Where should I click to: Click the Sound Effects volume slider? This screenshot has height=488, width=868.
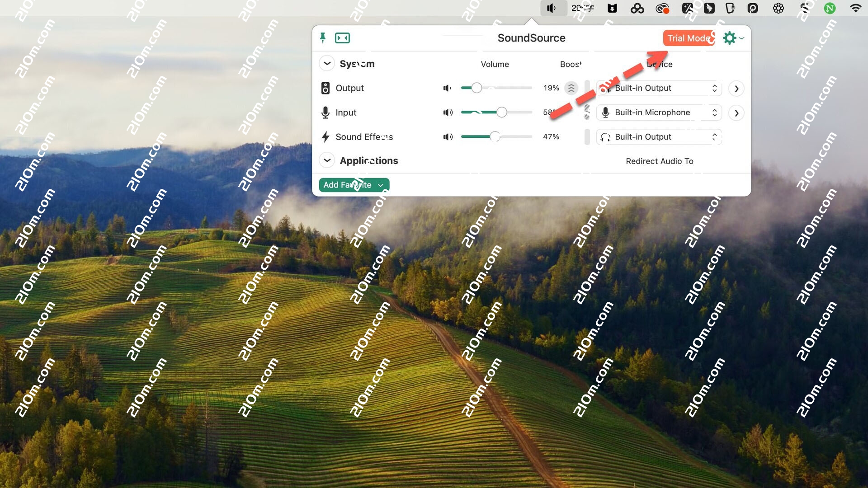coord(495,137)
